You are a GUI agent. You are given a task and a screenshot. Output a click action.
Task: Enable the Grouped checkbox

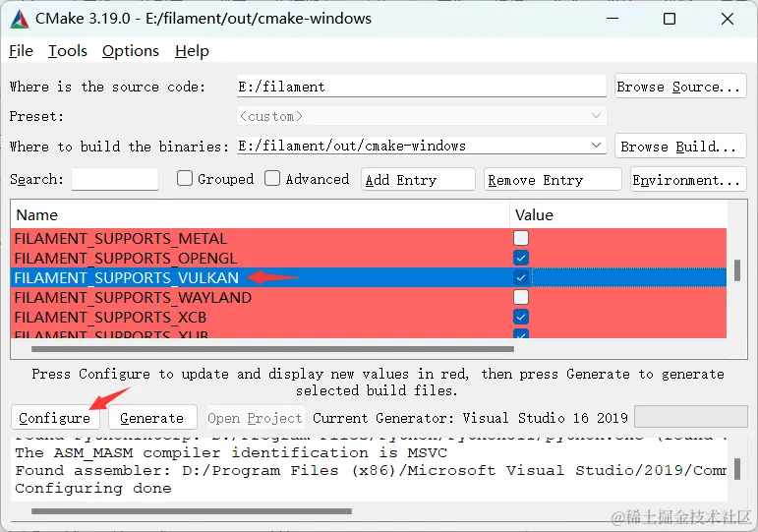coord(185,178)
